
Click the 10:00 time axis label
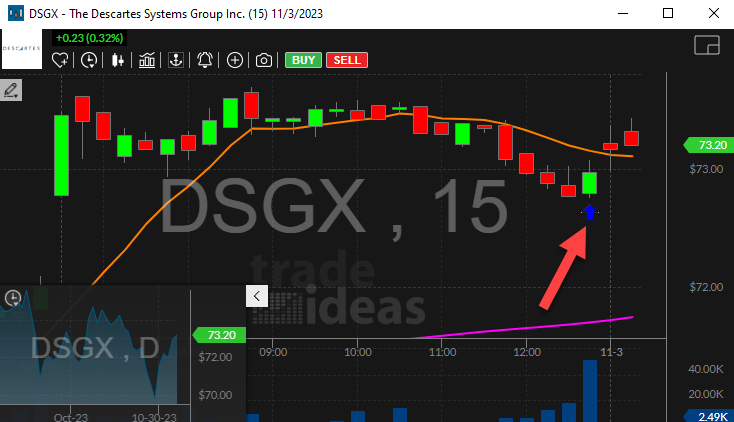358,352
